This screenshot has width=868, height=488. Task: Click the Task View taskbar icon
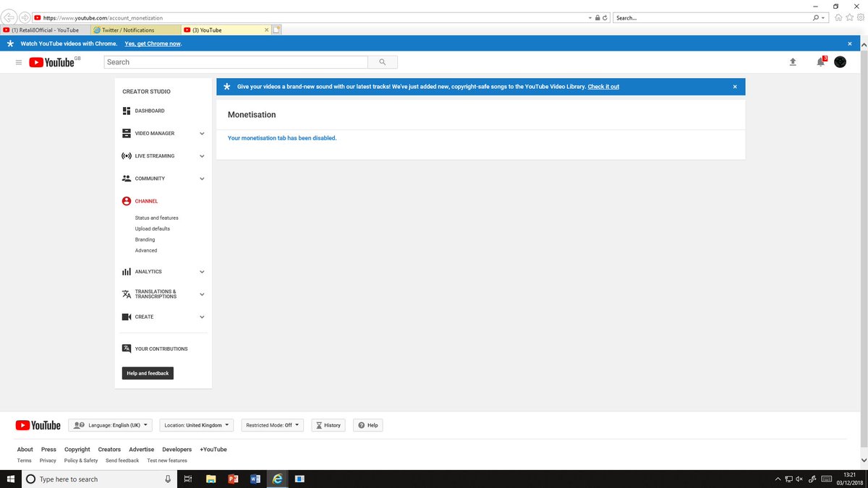[x=187, y=479]
